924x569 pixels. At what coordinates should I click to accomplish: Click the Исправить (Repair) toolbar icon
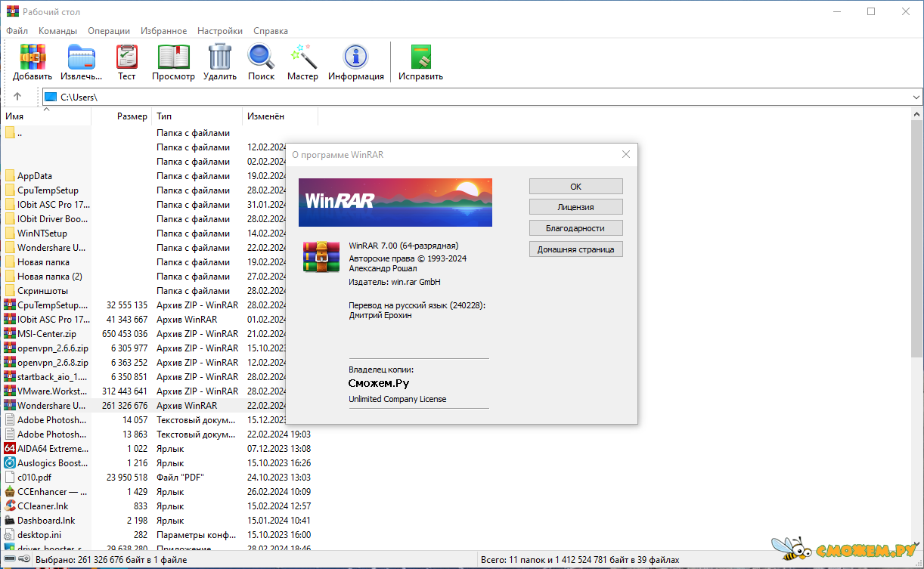[420, 57]
